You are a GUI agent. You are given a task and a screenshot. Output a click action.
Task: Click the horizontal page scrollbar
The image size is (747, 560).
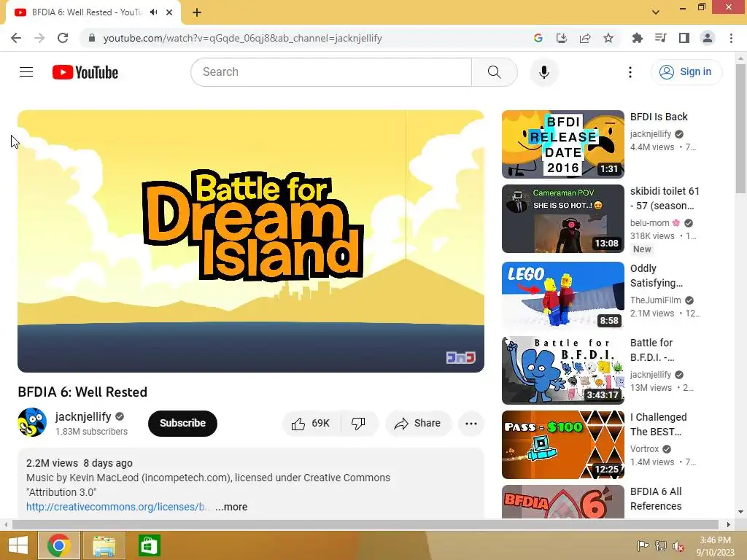pyautogui.click(x=365, y=524)
